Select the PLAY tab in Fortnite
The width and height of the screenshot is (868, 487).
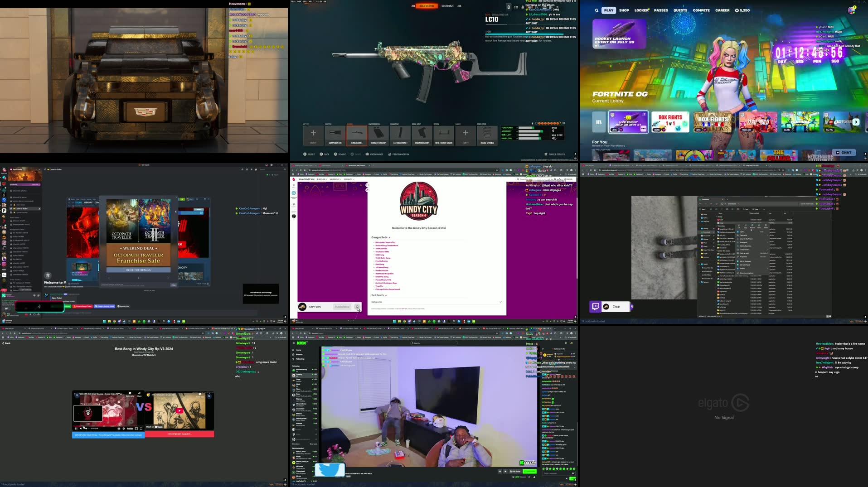pos(609,10)
